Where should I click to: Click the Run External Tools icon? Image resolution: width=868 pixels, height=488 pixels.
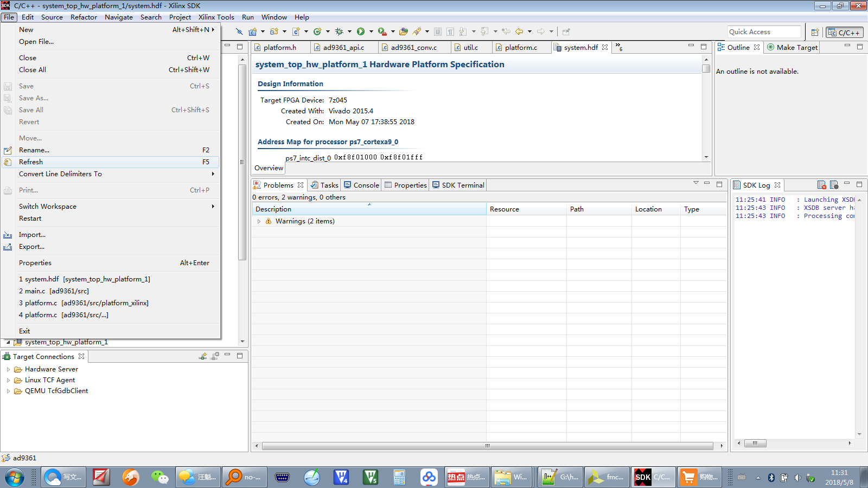(382, 31)
